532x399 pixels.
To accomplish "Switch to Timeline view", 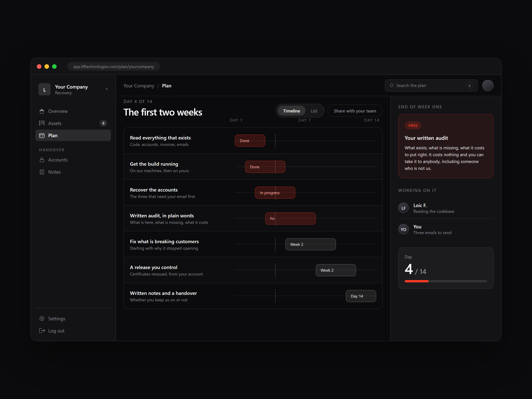I will tap(291, 111).
